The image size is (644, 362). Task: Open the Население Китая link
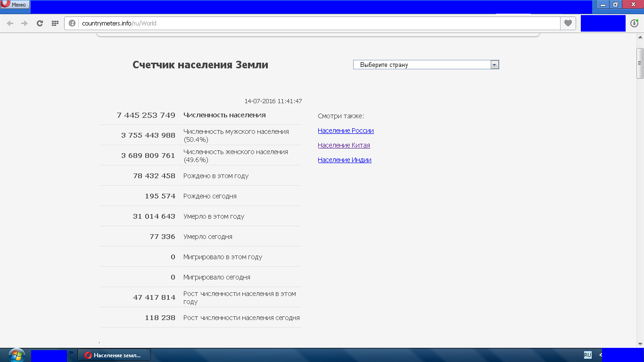(344, 145)
